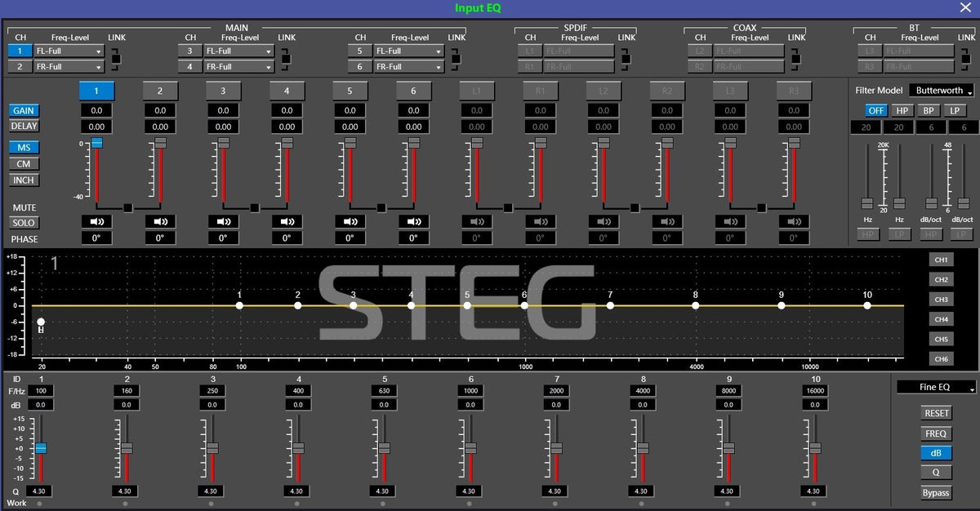Mute channel 4 speaker icon

point(287,221)
